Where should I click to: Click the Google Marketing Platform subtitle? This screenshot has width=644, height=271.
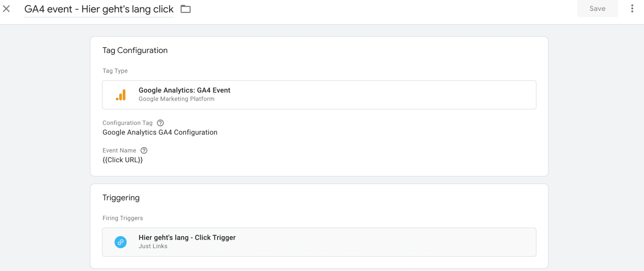(177, 99)
